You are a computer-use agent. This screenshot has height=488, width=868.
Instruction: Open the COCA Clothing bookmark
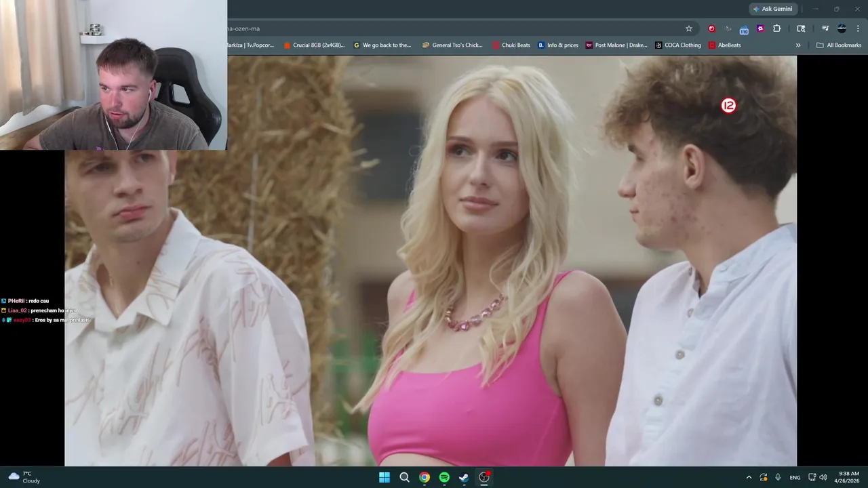(678, 45)
